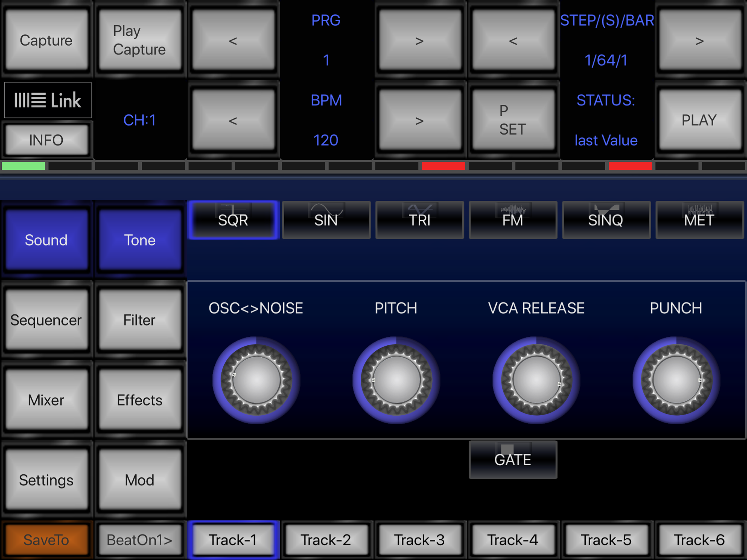This screenshot has width=747, height=560.
Task: Open the INFO panel
Action: [x=46, y=139]
